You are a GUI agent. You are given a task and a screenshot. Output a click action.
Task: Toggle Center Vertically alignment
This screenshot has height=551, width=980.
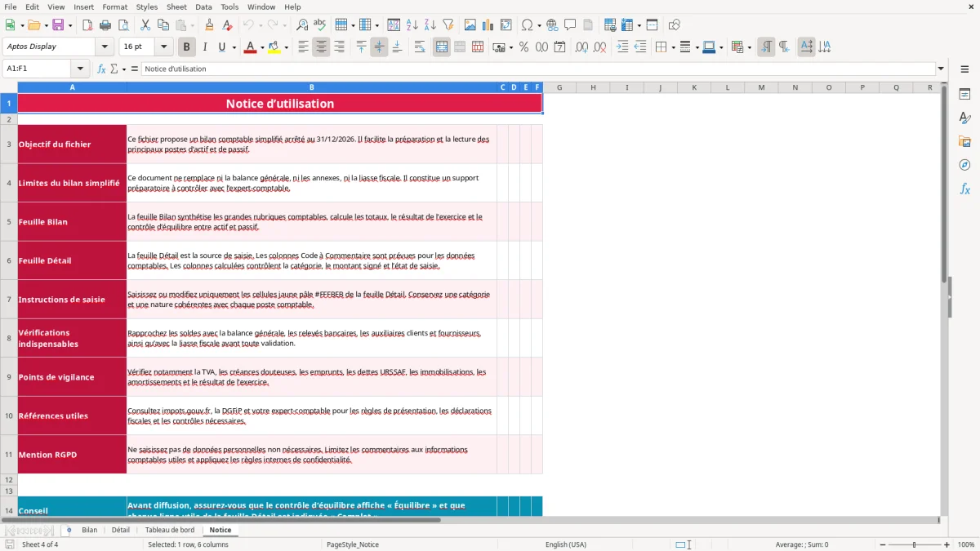[x=379, y=47]
